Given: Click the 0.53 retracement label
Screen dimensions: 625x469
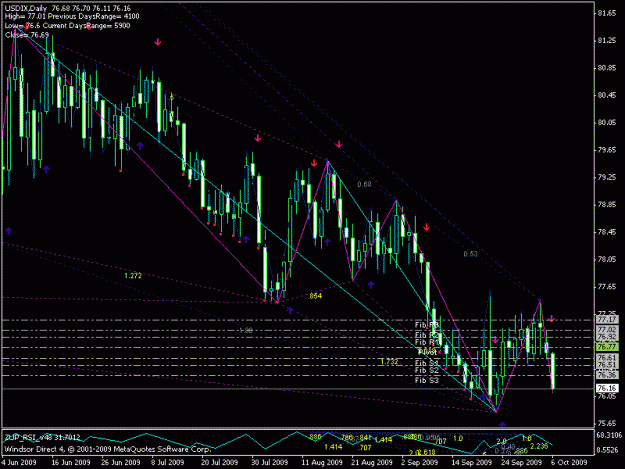Looking at the screenshot, I should [470, 254].
